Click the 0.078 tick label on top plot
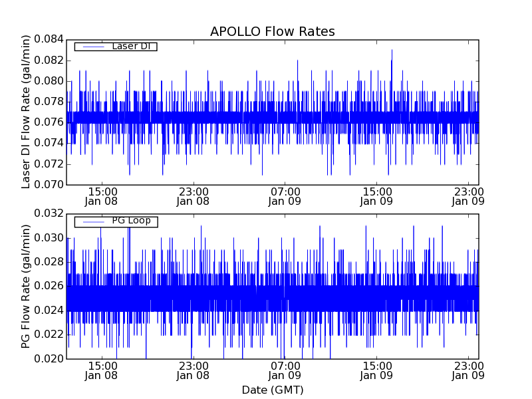 [x=49, y=102]
